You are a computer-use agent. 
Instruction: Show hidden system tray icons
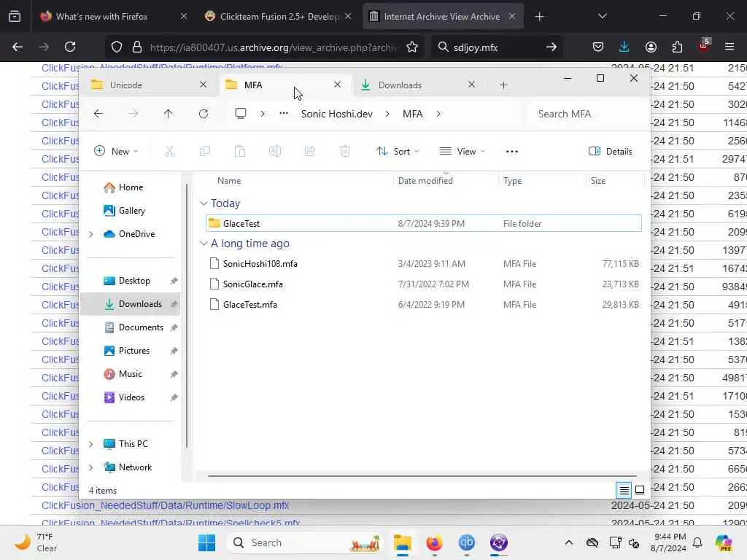click(569, 542)
